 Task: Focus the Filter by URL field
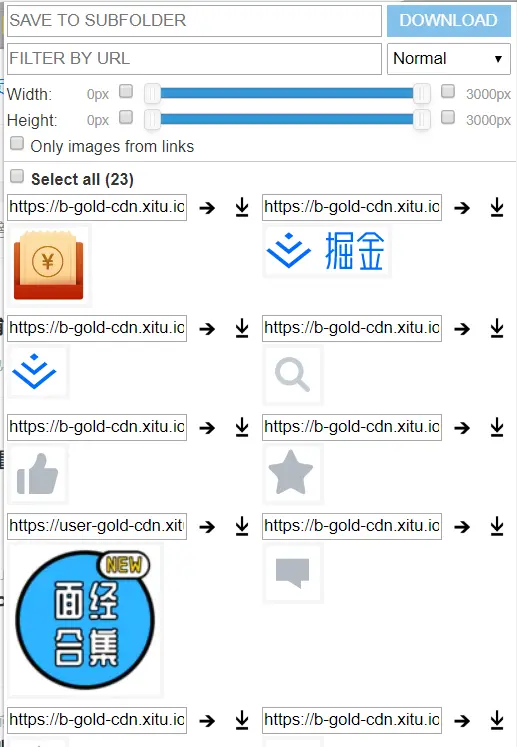click(194, 59)
